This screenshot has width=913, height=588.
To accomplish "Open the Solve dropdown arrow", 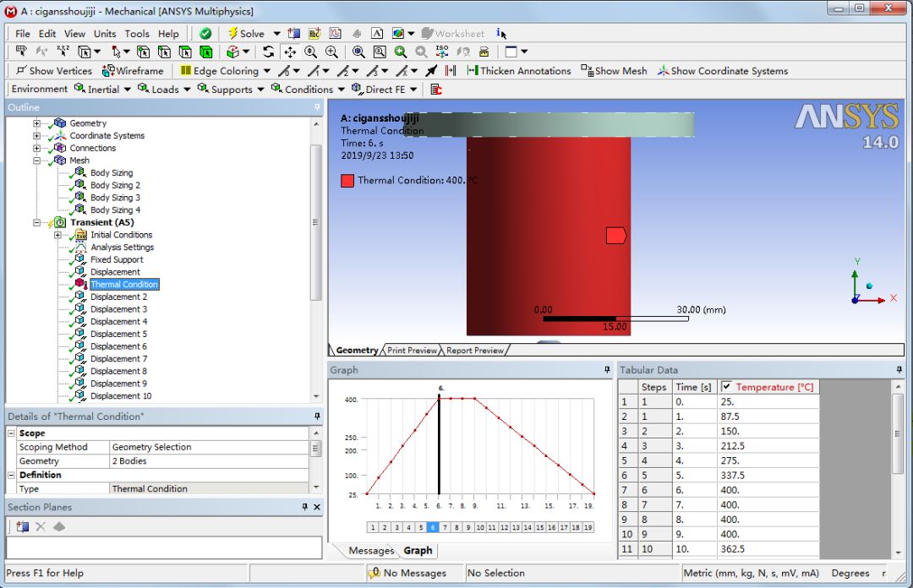I will (276, 34).
